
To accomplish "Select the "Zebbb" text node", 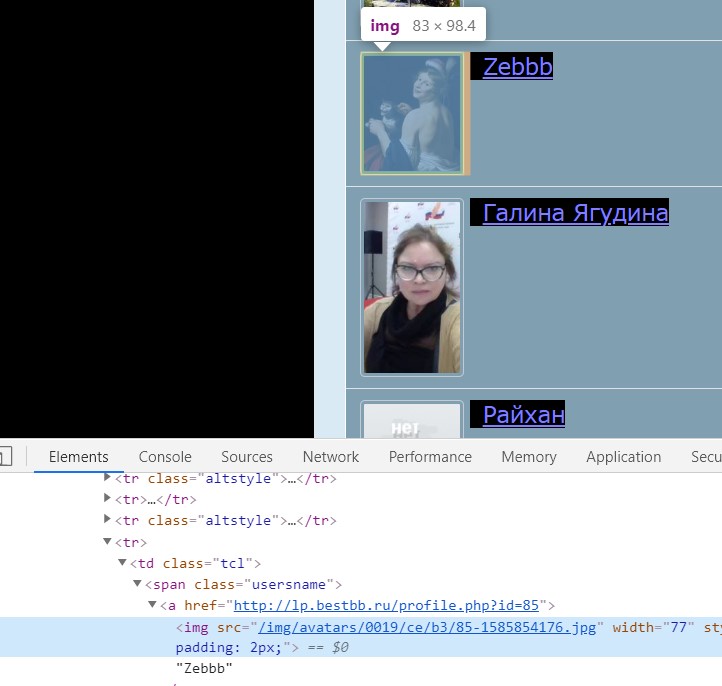I will coord(204,668).
